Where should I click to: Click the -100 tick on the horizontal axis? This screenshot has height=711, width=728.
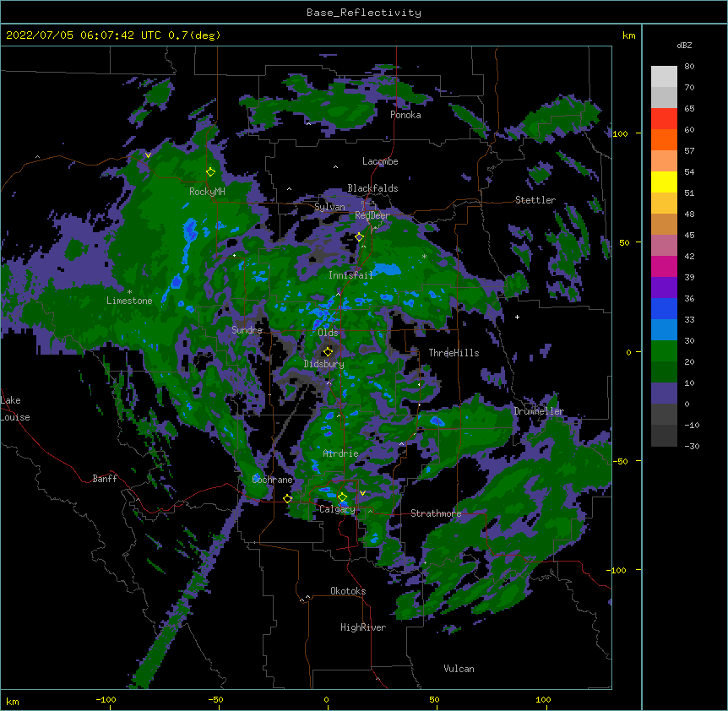click(x=106, y=699)
